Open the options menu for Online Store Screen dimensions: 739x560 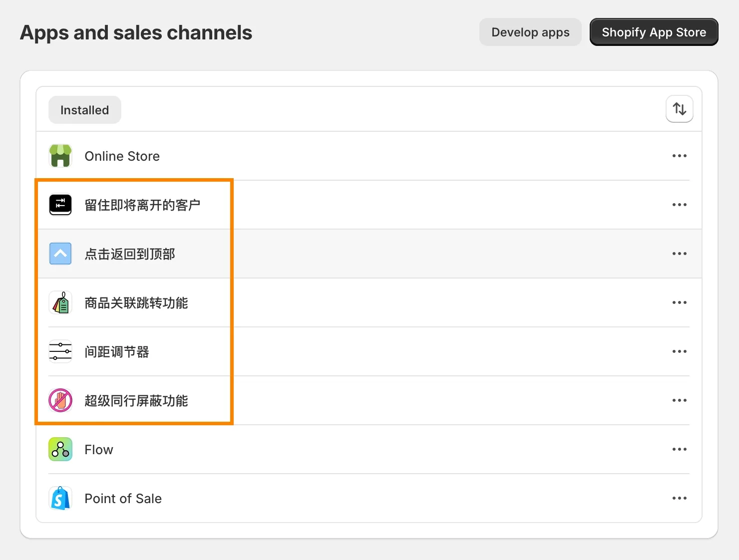(679, 156)
